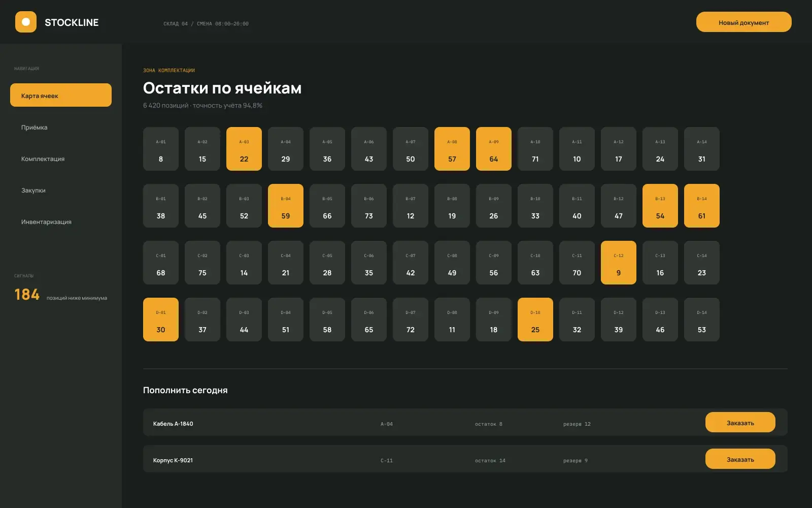Select cell A-10 showing 71
The height and width of the screenshot is (508, 812).
[x=535, y=149]
